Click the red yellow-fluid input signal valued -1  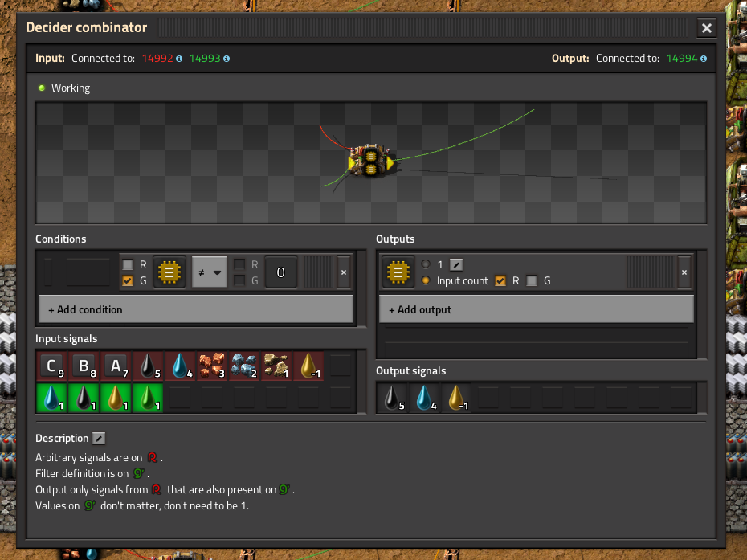308,366
